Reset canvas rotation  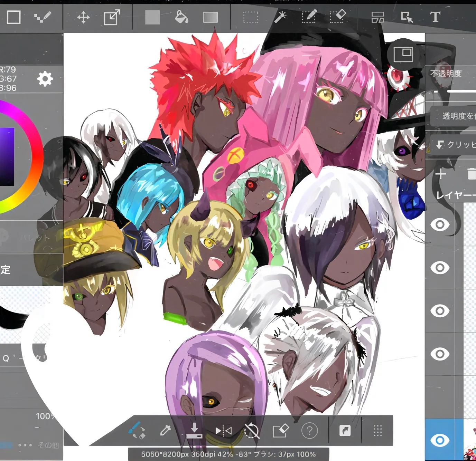pos(252,431)
